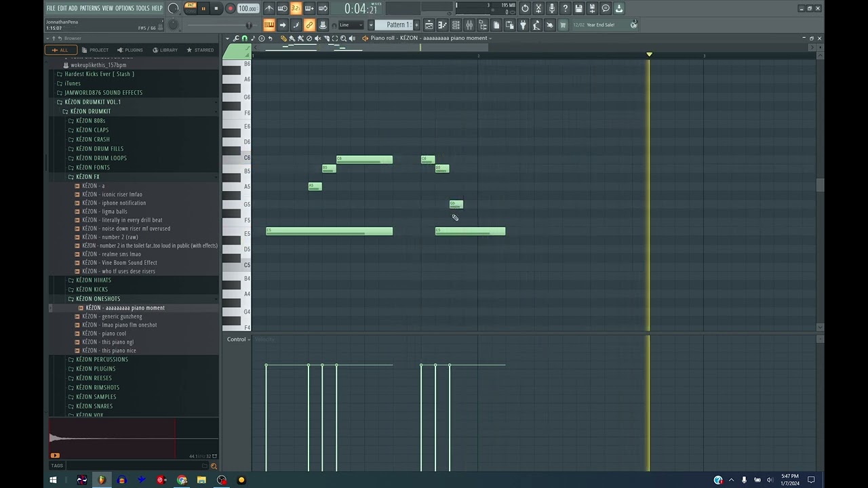Open the piano roll view icon
Screen dimensions: 868x488
(442, 24)
